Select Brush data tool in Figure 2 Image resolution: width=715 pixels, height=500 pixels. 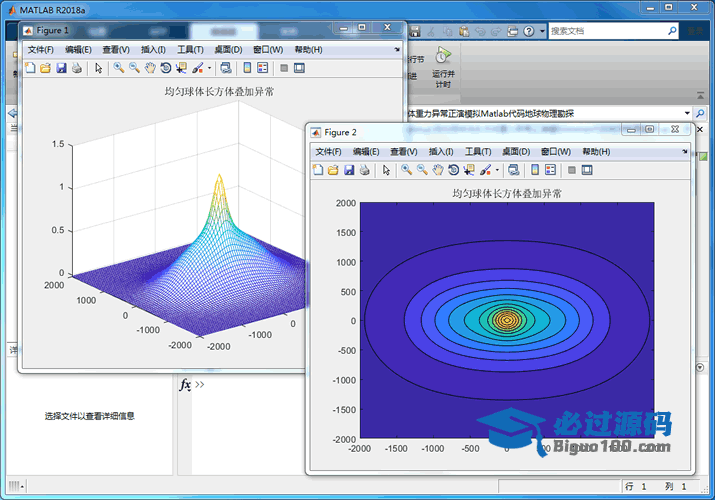pos(485,170)
